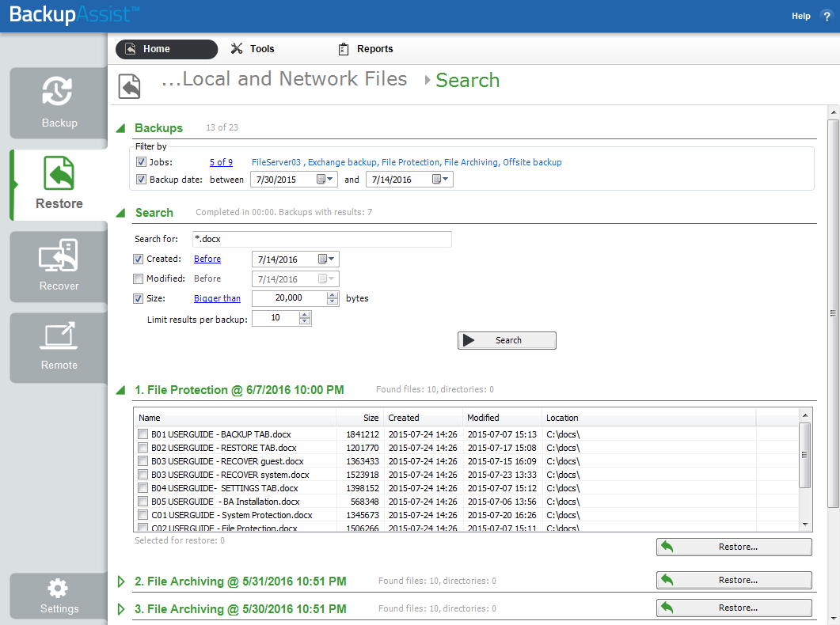Enable the Modified filter checkbox
The width and height of the screenshot is (840, 625).
(139, 278)
